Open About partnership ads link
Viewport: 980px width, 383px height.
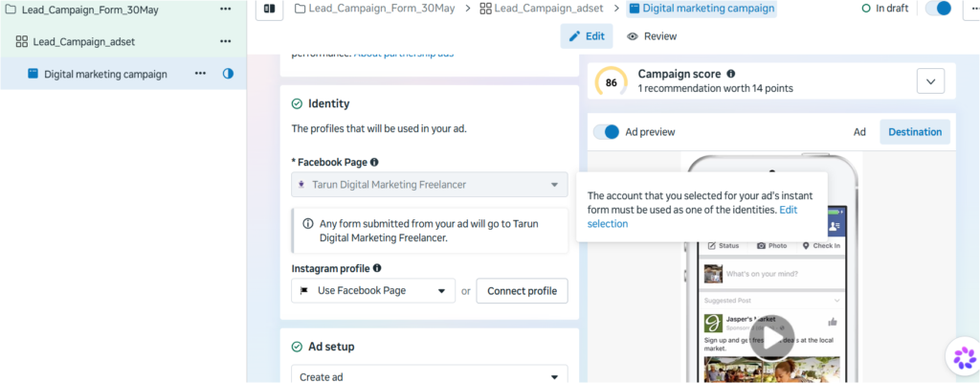pos(404,54)
